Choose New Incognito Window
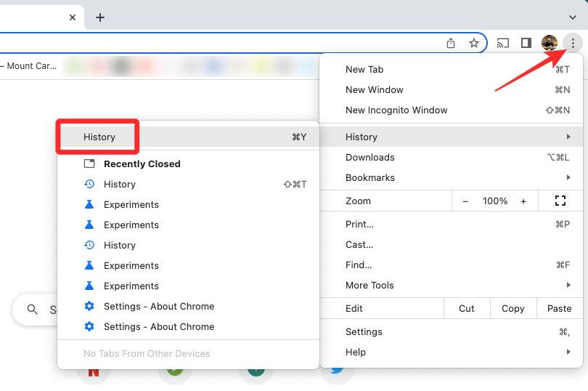 point(396,110)
